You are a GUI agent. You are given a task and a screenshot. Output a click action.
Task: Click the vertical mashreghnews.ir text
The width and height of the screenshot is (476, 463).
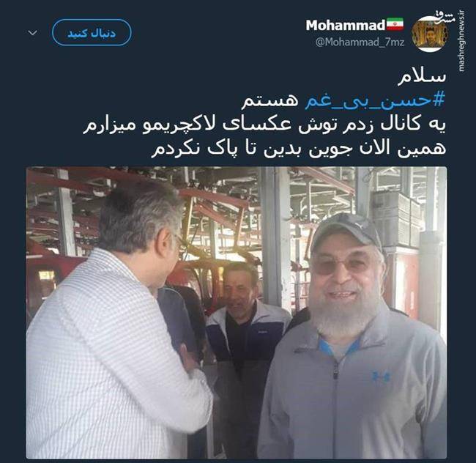pyautogui.click(x=461, y=41)
